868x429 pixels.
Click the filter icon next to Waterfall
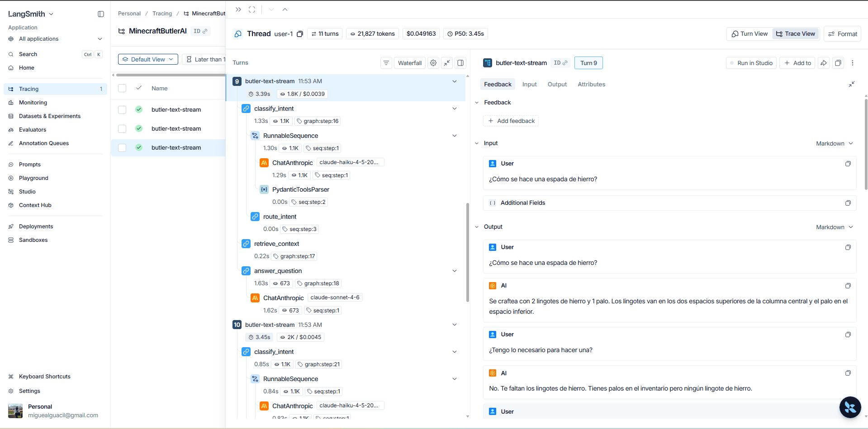pyautogui.click(x=386, y=63)
